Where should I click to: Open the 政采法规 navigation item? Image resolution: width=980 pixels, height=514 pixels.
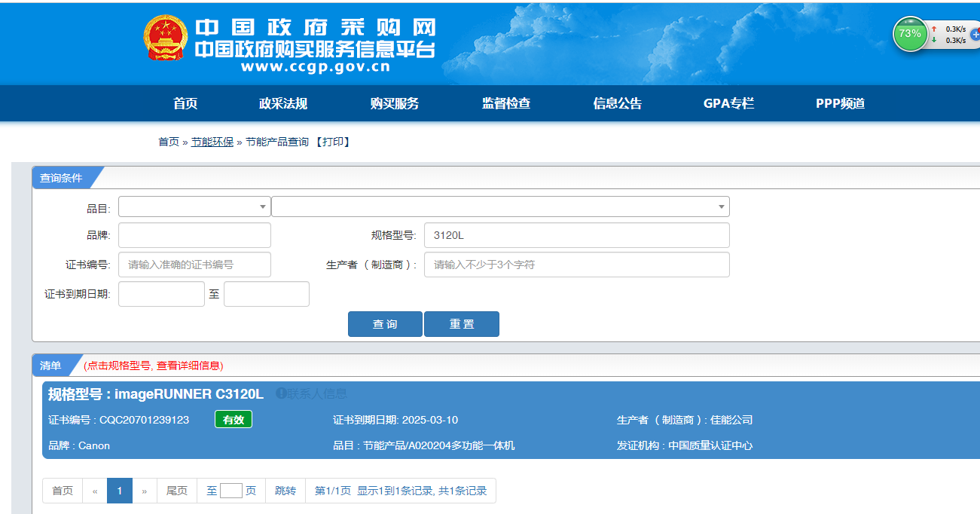pyautogui.click(x=283, y=103)
